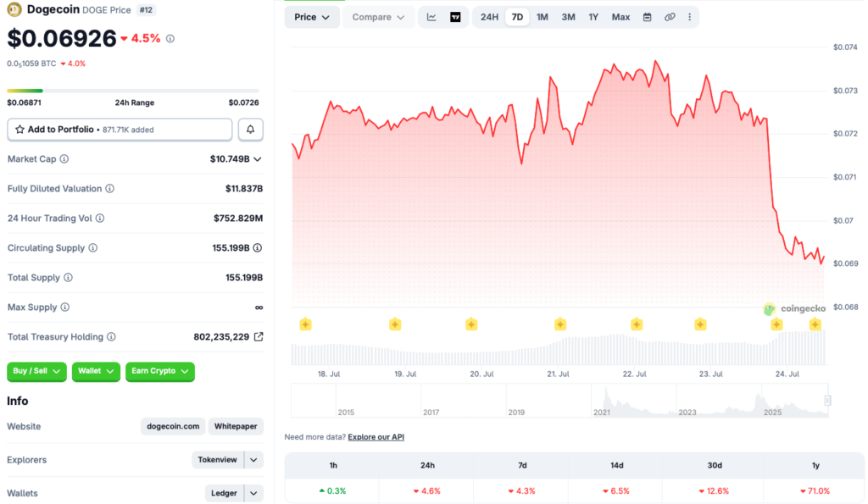Click the $11.837B valuation value

(243, 189)
